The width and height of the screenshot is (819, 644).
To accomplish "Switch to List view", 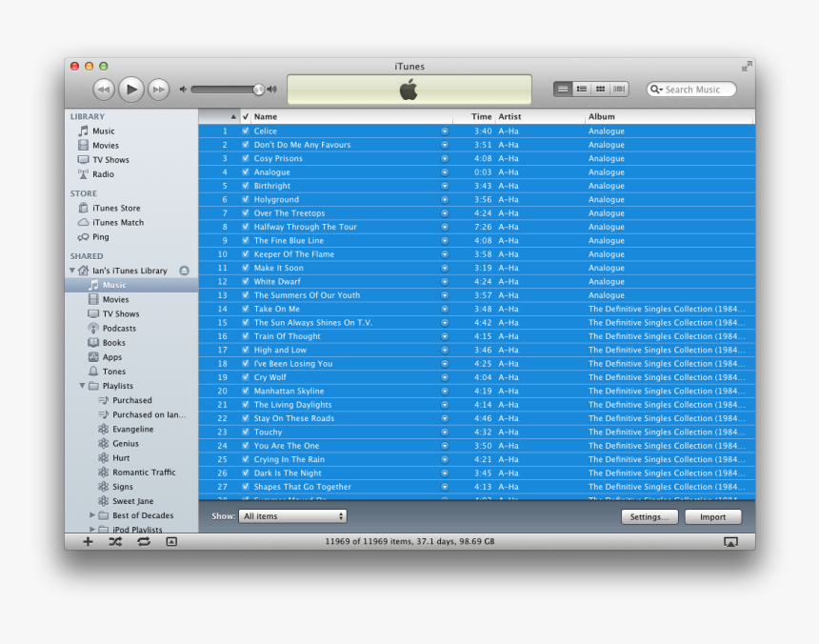I will tap(563, 89).
